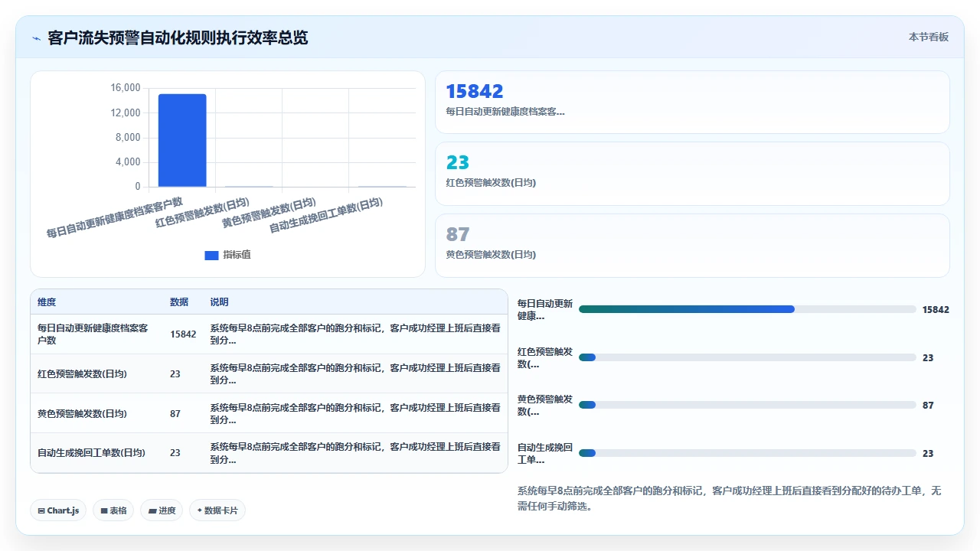Click the Chart.js tag chip
The height and width of the screenshot is (551, 980).
[58, 510]
